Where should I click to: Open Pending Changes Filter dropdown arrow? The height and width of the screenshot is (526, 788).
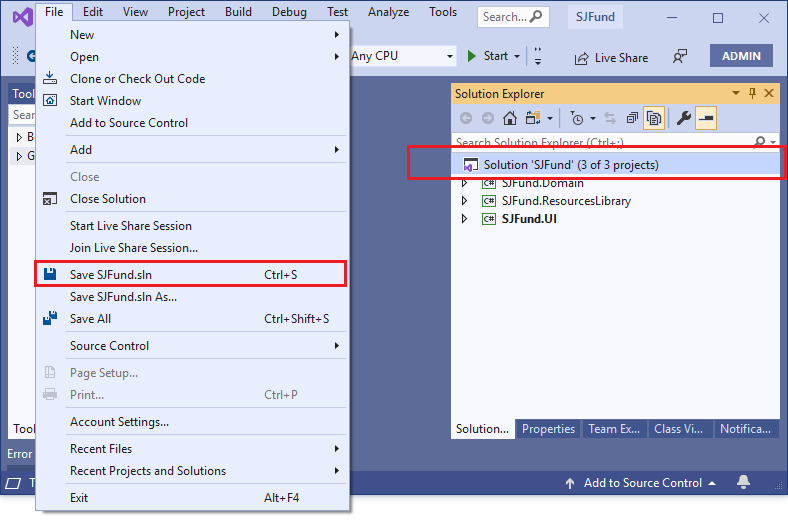[593, 119]
